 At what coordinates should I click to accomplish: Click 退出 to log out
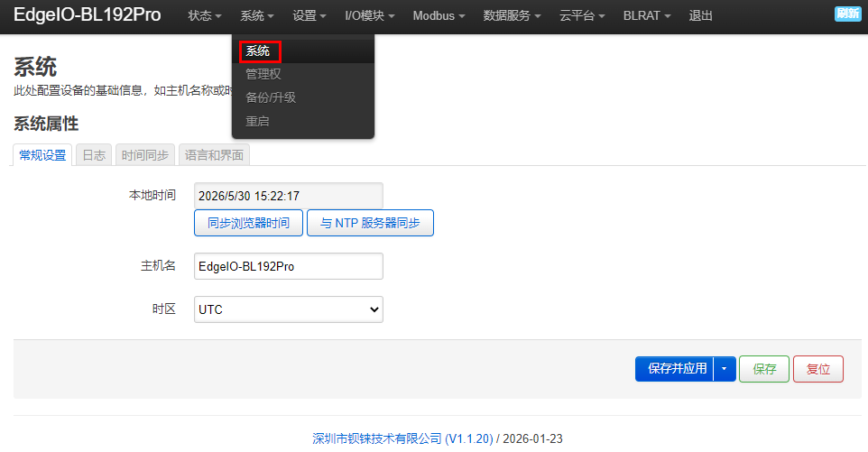[x=700, y=16]
